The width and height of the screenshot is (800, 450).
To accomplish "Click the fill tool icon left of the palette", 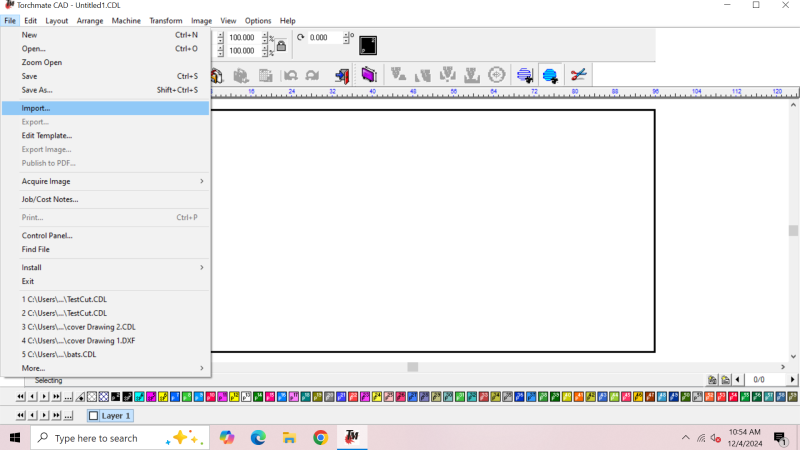I will [80, 397].
